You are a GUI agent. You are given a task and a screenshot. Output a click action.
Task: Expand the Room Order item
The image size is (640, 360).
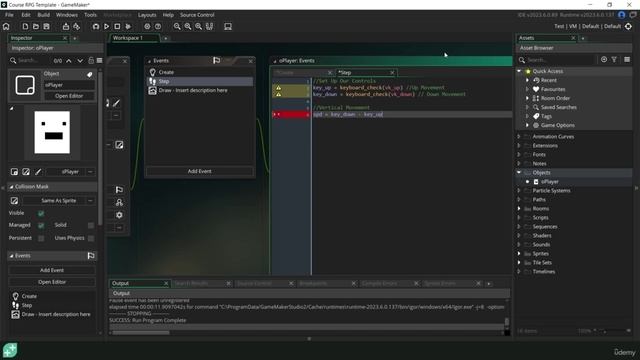click(527, 98)
